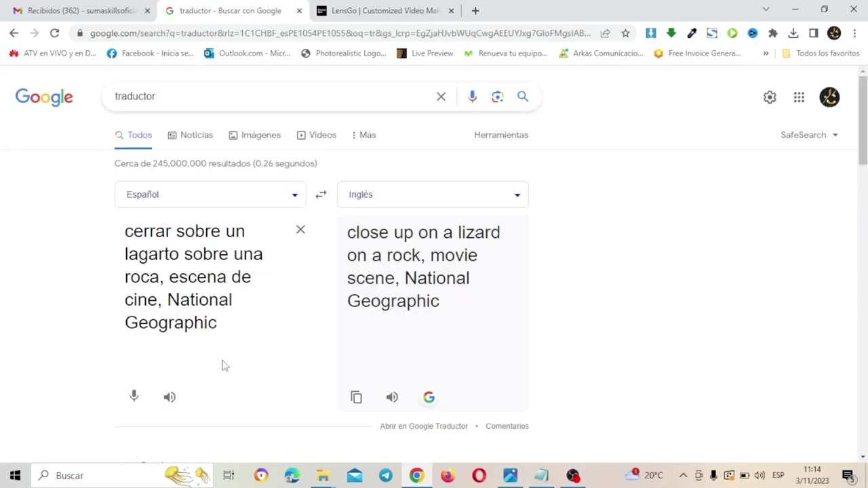The image size is (868, 488).
Task: Swap Español and Inglés languages
Action: point(321,195)
